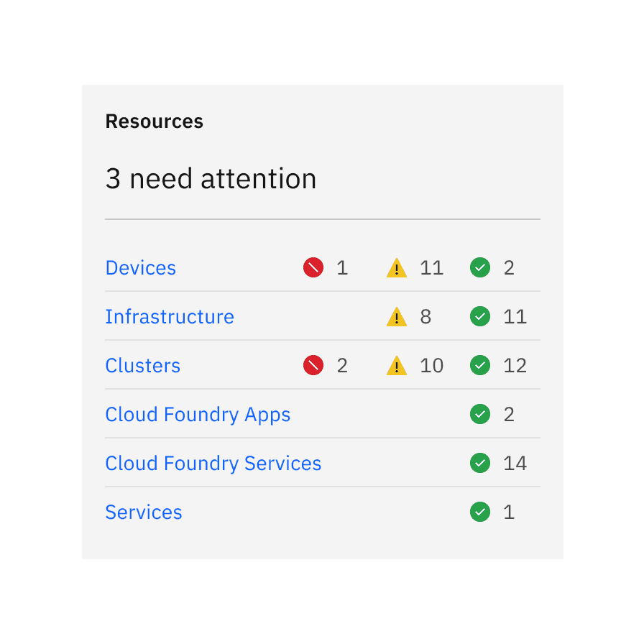Click the warning count of 10 beside Clusters
The width and height of the screenshot is (644, 644).
click(x=431, y=365)
